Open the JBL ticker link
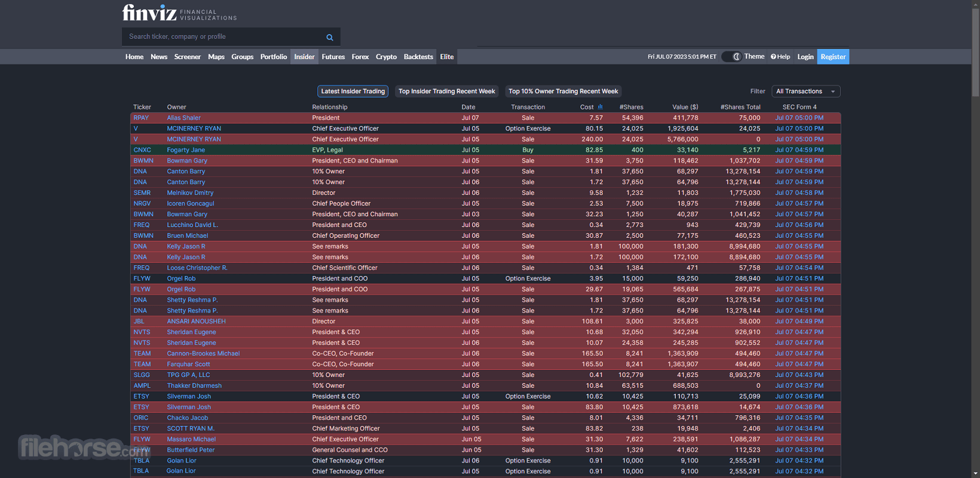The height and width of the screenshot is (478, 980). 139,321
